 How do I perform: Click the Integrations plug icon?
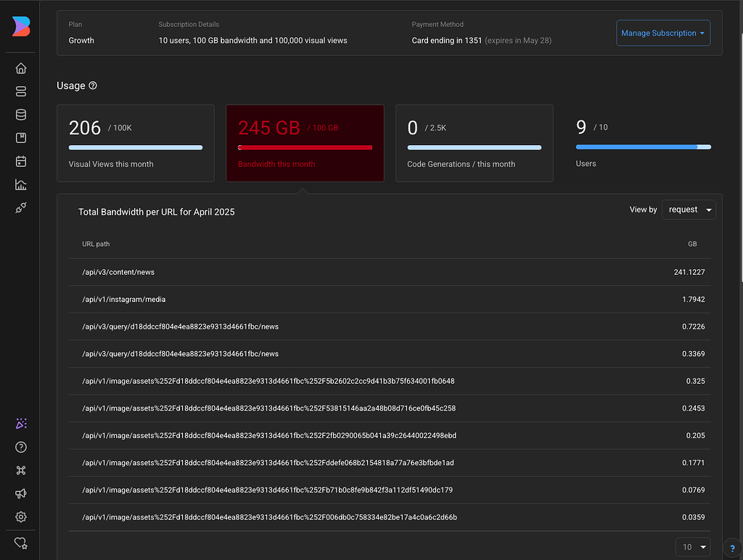20,208
